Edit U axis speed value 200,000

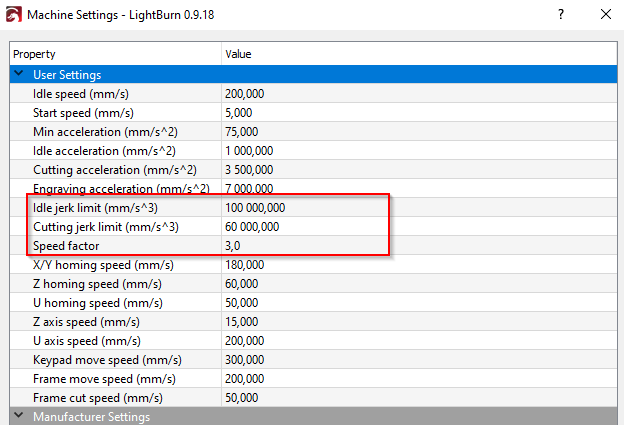click(244, 341)
